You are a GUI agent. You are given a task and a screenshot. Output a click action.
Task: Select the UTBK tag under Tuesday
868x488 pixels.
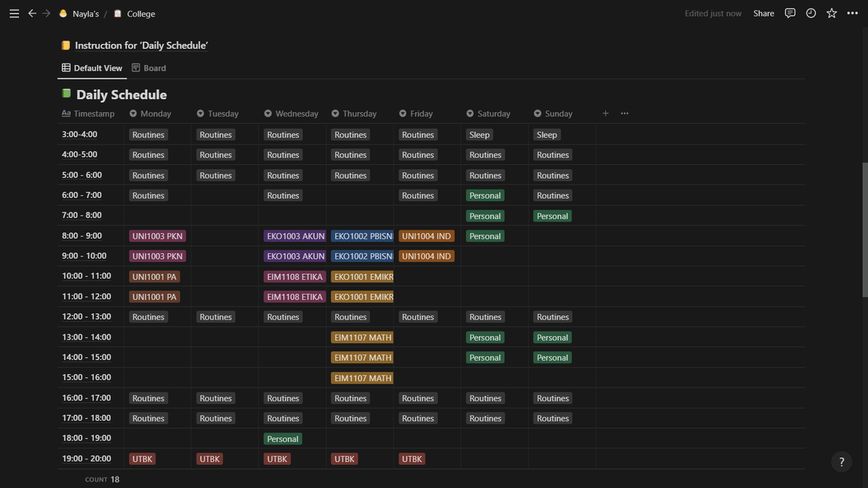pyautogui.click(x=210, y=459)
